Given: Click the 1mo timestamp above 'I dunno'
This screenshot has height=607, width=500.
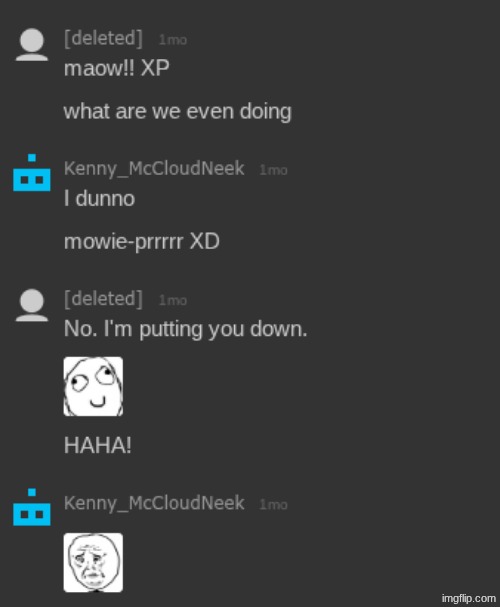Looking at the screenshot, I should click(x=273, y=170).
